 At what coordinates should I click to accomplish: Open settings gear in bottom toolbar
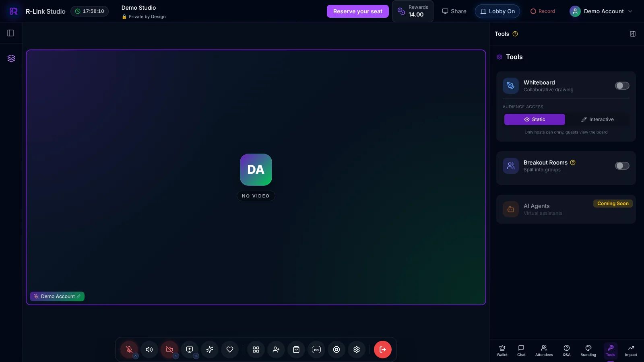click(x=357, y=350)
